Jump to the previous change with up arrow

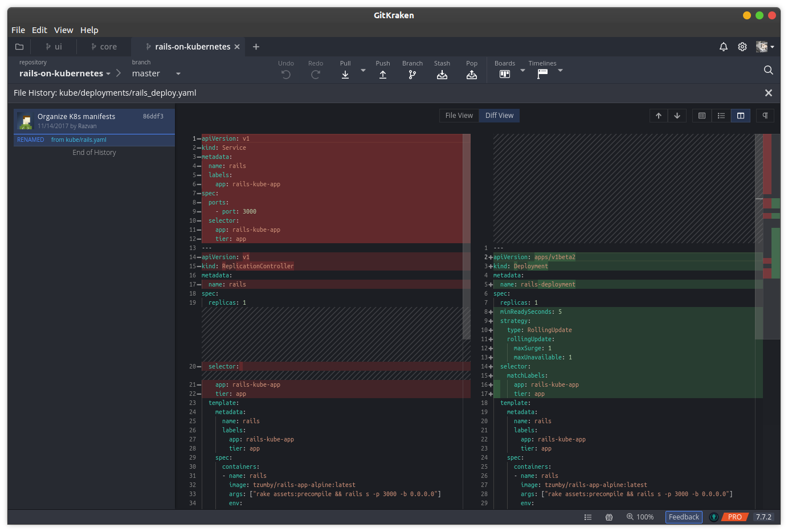click(x=659, y=116)
